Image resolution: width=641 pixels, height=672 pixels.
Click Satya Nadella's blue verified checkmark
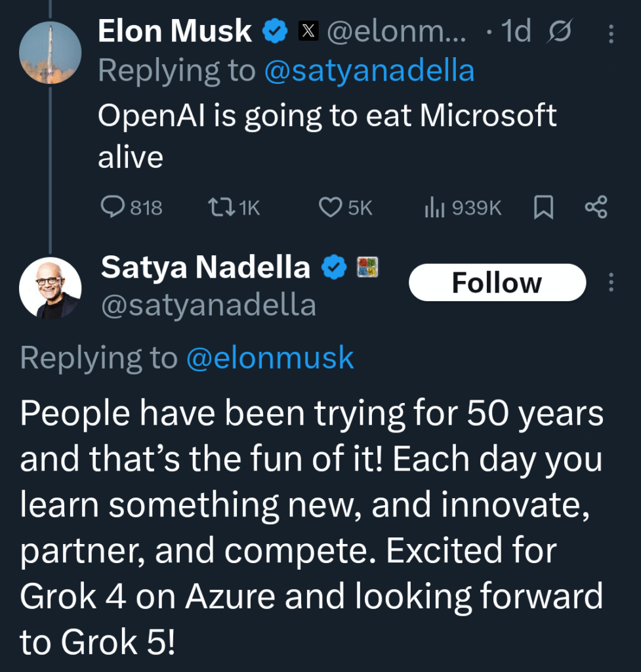pos(334,268)
